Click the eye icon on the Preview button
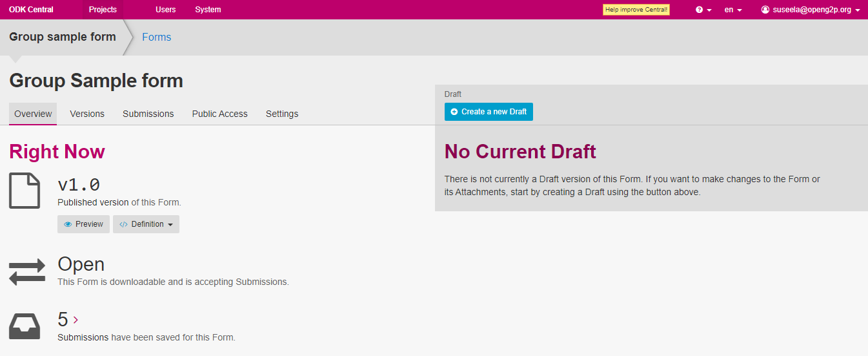The image size is (868, 356). (x=68, y=224)
